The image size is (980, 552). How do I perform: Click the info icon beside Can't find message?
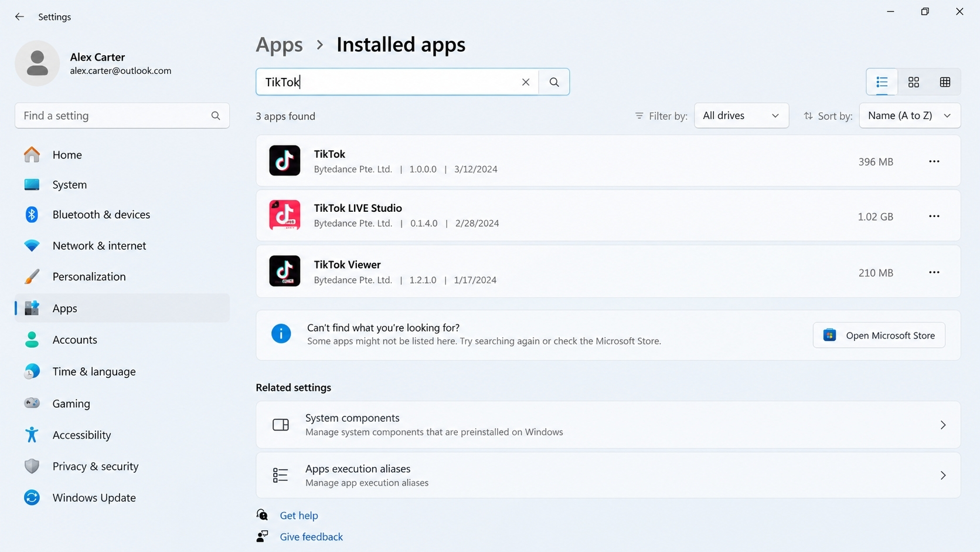(x=281, y=334)
